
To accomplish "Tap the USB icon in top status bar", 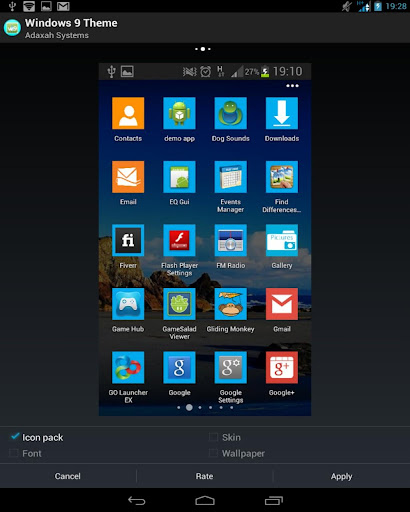I will point(12,6).
